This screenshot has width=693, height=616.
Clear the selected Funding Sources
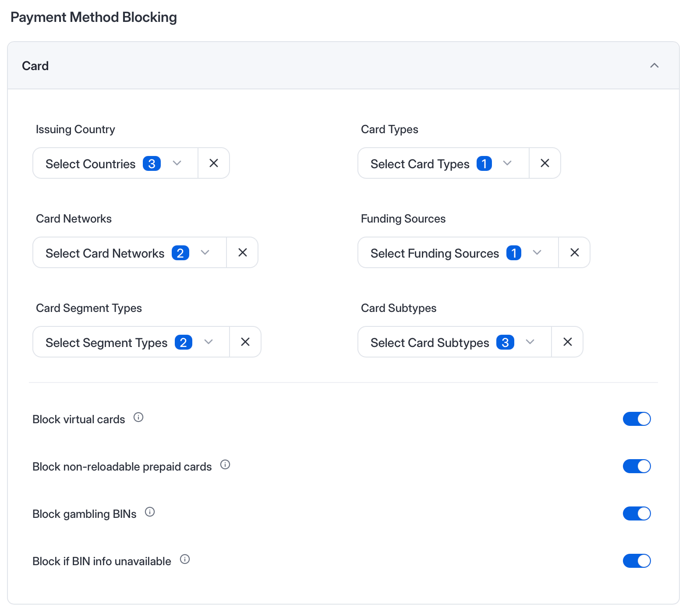(574, 252)
